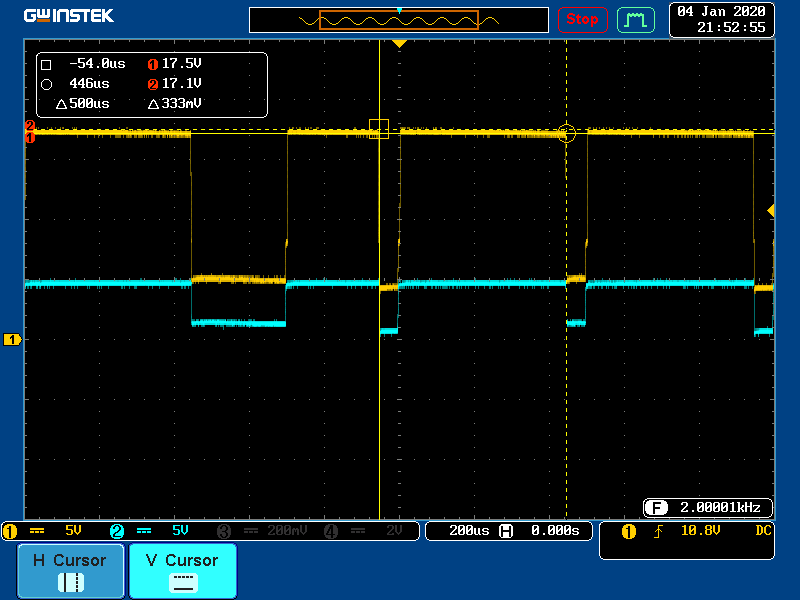Click the waveform memory overview bar
Screen dimensions: 800x600
399,20
